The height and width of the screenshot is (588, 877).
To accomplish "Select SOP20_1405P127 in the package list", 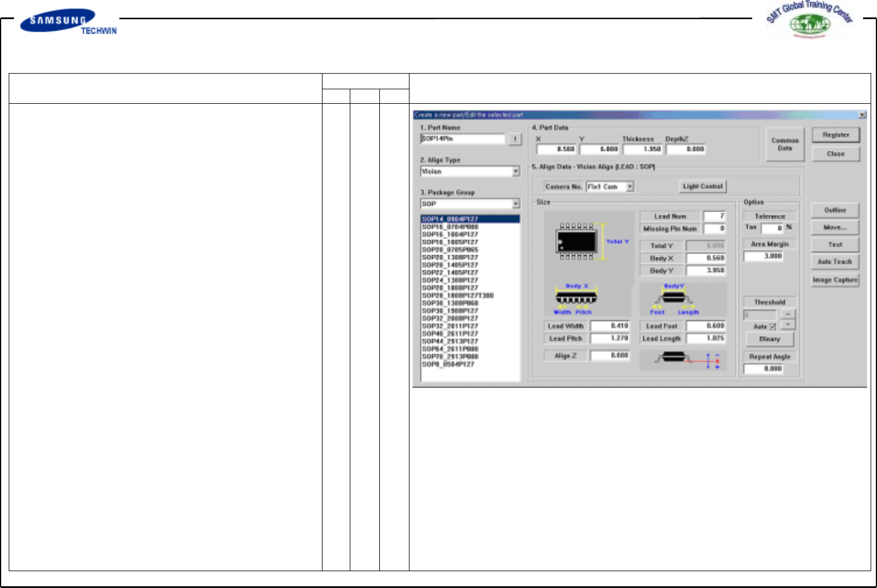I will 470,265.
